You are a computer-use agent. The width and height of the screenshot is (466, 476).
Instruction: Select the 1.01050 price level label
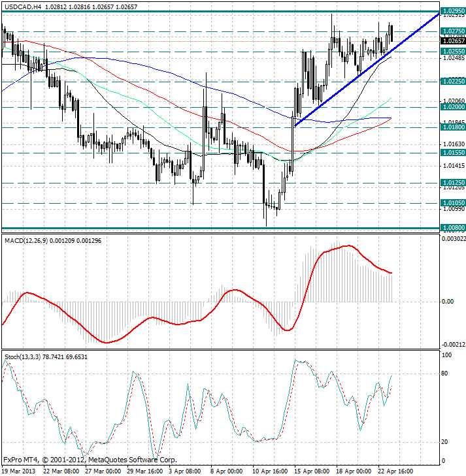[x=453, y=203]
